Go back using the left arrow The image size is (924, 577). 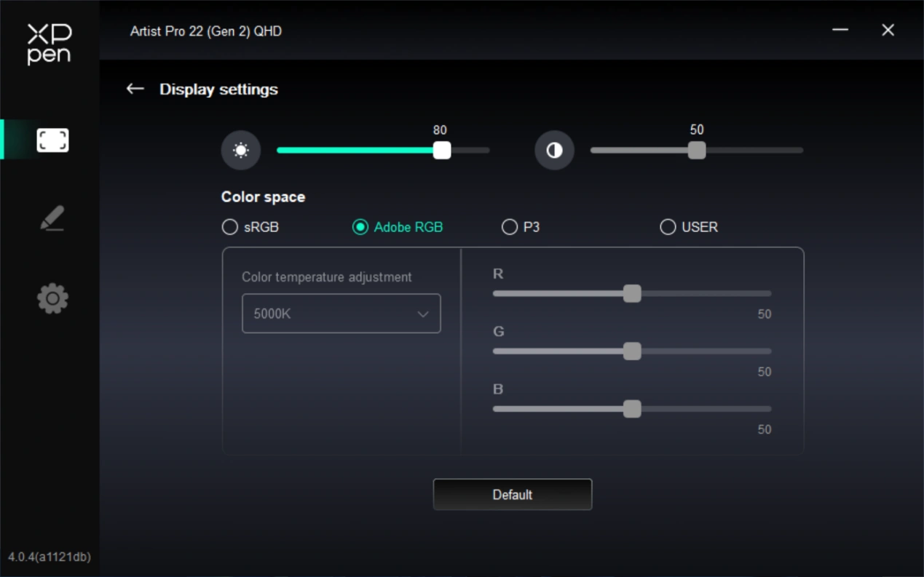tap(135, 89)
